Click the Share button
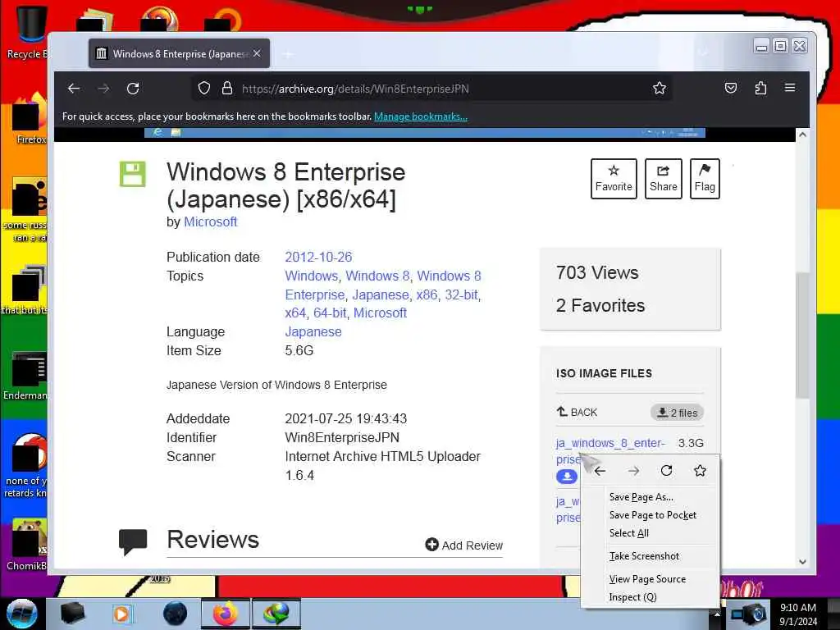 [663, 178]
